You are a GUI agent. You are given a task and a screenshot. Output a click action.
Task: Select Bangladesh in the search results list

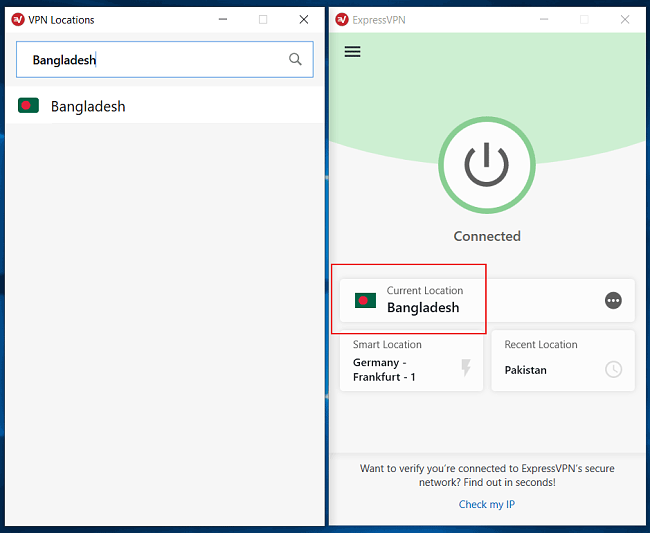click(165, 105)
